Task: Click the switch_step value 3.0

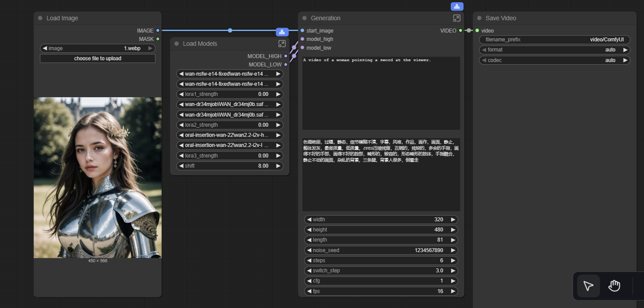Action: pyautogui.click(x=439, y=271)
